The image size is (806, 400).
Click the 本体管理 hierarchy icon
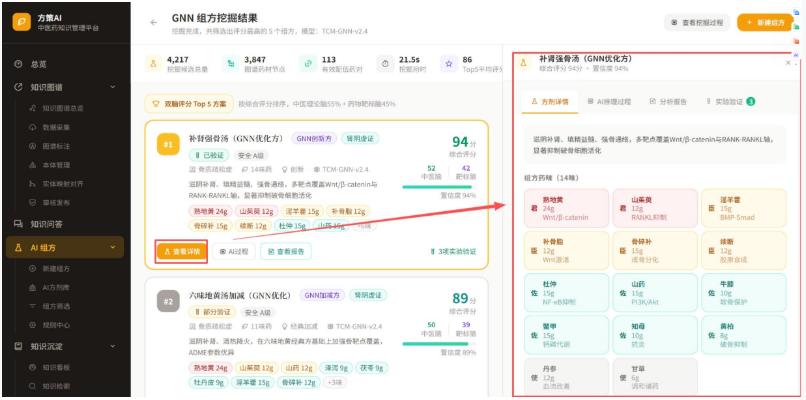point(33,166)
